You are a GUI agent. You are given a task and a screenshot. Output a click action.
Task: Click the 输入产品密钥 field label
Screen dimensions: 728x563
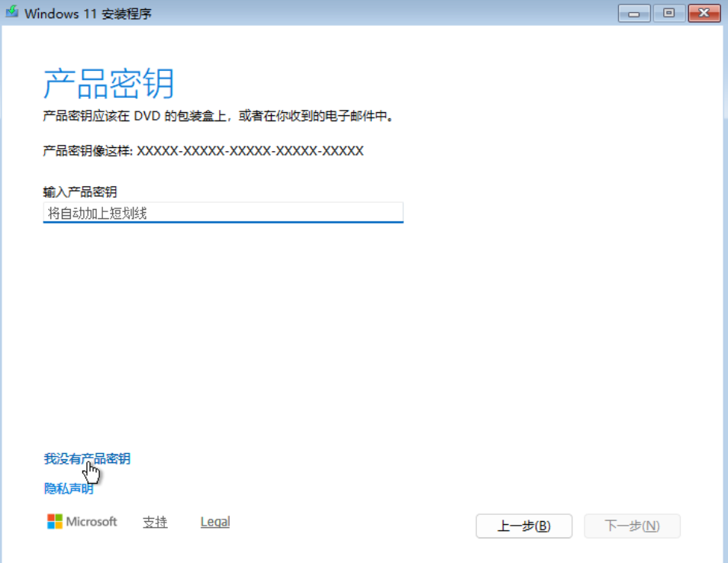pos(80,191)
